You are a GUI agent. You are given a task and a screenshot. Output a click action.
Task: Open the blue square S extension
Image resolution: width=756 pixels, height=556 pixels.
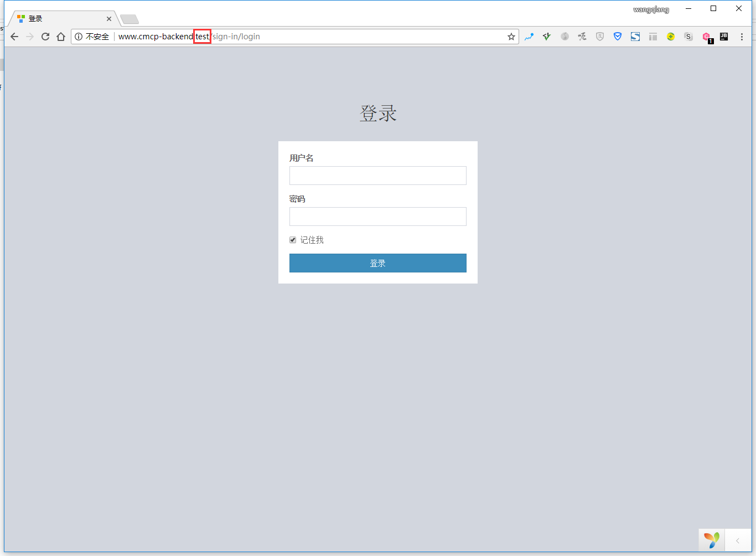635,37
